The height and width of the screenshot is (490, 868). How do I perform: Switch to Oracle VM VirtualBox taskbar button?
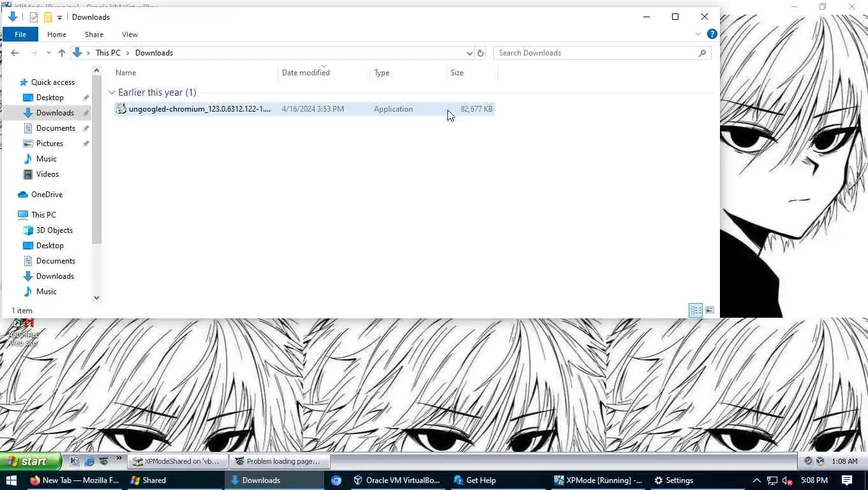pos(397,480)
